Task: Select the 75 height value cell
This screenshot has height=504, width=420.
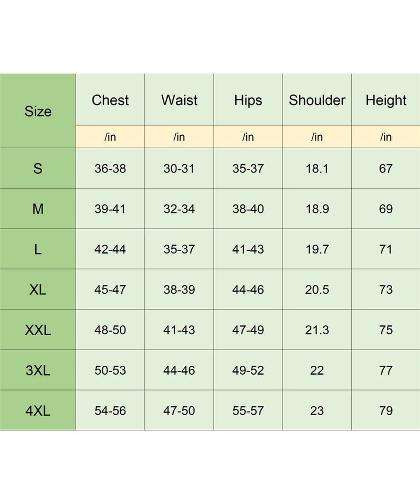Action: pyautogui.click(x=386, y=330)
